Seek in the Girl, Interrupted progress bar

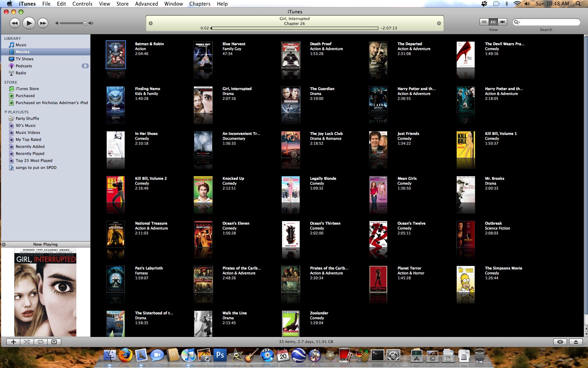tap(294, 28)
